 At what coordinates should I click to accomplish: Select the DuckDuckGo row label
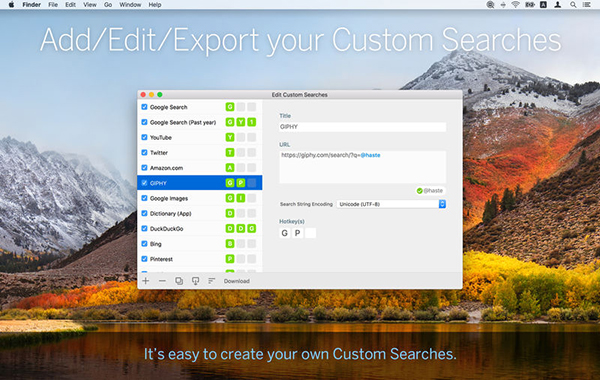click(166, 229)
